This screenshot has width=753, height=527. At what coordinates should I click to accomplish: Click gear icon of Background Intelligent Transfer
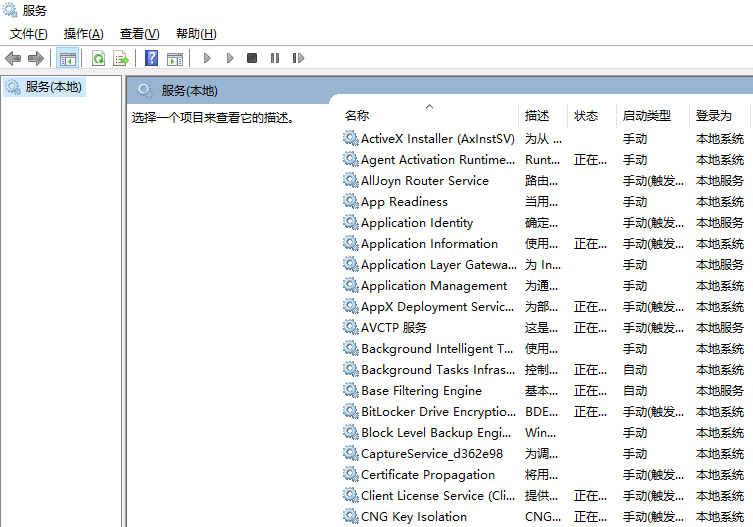[351, 348]
